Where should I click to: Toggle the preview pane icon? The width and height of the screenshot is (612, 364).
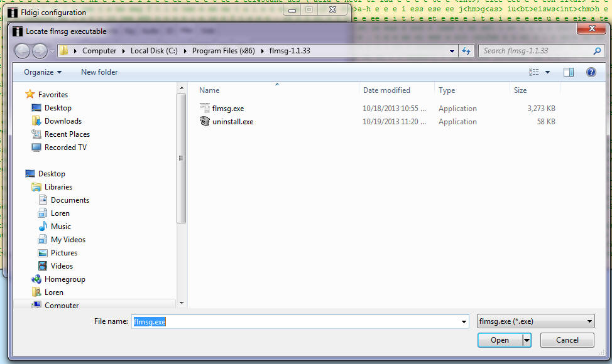point(568,72)
